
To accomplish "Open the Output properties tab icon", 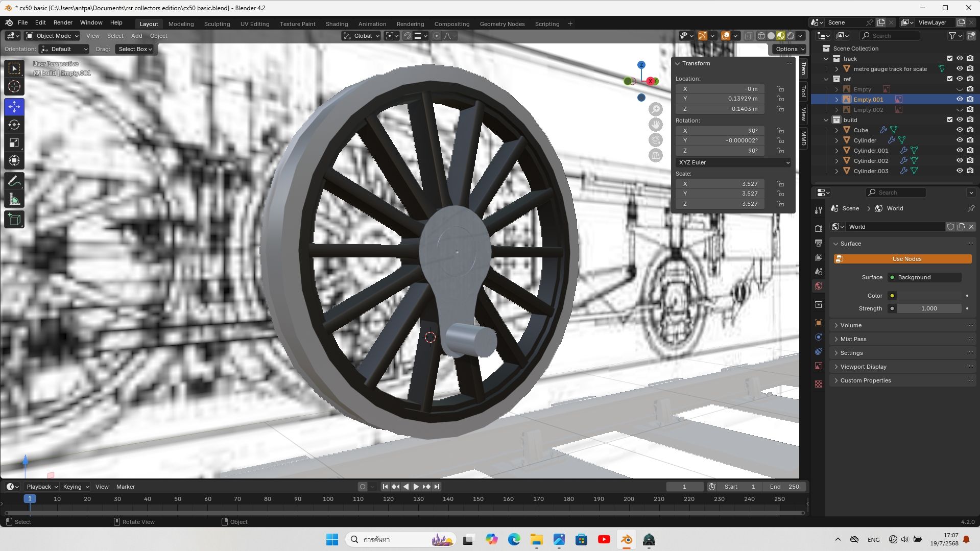I will 819,243.
